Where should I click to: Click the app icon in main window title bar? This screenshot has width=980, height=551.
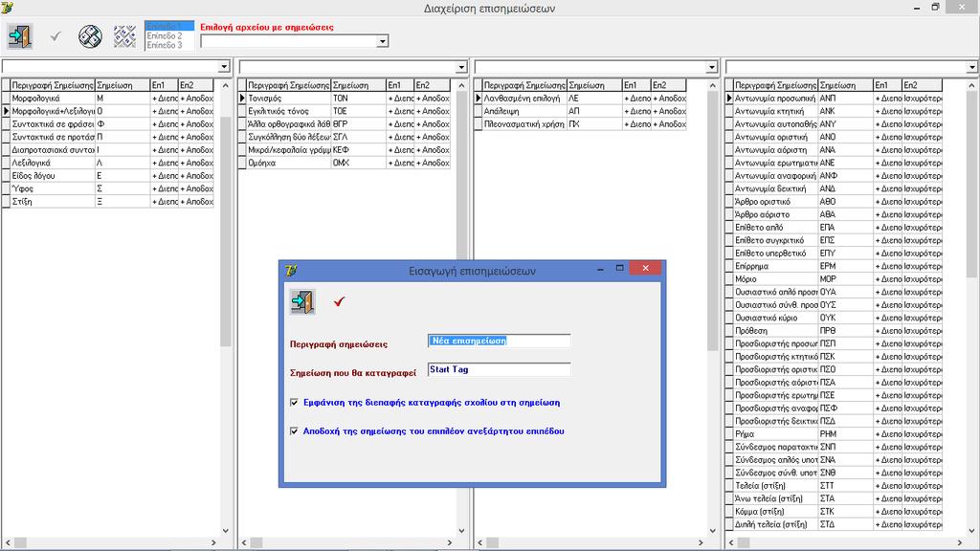(8, 8)
